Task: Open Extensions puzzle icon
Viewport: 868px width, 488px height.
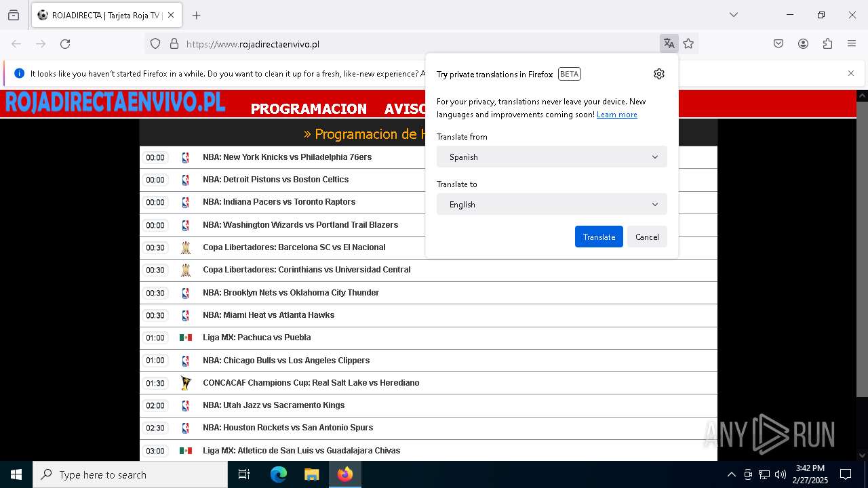Action: pyautogui.click(x=827, y=44)
